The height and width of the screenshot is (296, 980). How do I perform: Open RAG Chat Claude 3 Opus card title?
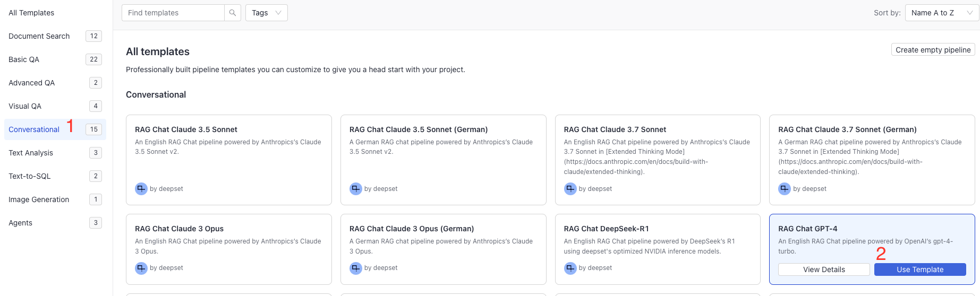click(179, 229)
